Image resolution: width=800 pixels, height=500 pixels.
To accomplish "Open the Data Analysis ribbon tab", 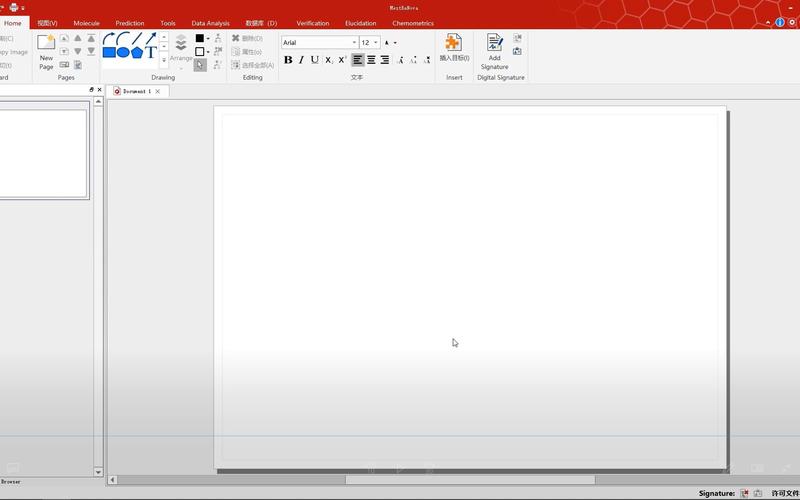I will tap(210, 23).
